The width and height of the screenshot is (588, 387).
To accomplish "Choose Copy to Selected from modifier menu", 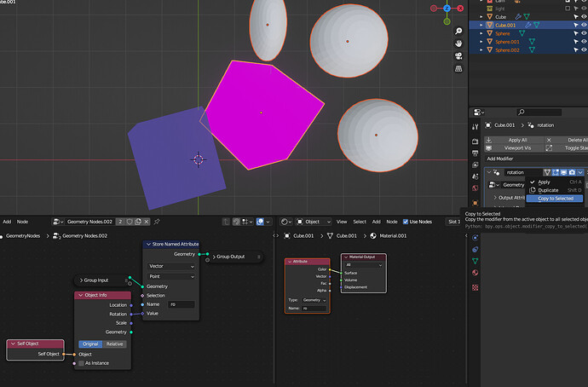I will point(555,199).
